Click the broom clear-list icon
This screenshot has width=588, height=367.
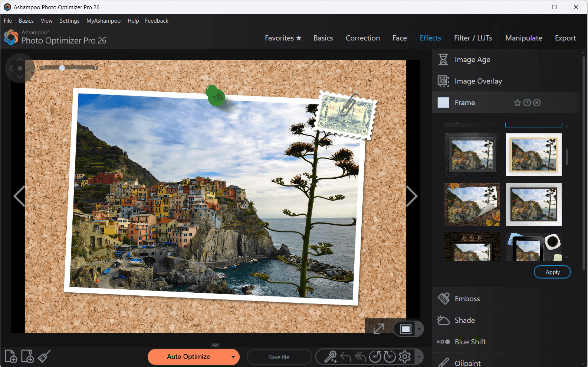pyautogui.click(x=44, y=357)
